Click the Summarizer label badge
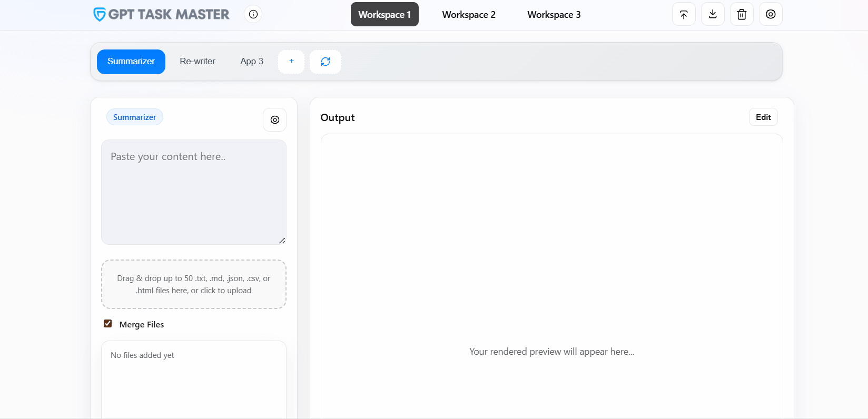Viewport: 868px width, 419px height. coord(135,117)
